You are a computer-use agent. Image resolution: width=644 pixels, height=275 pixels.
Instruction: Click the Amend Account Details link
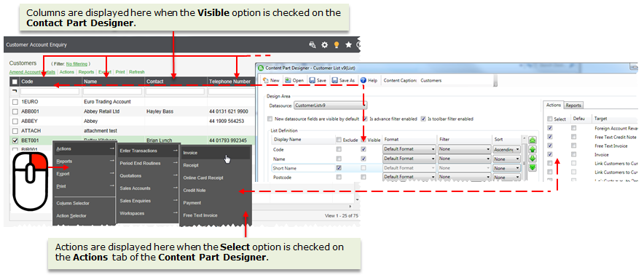pos(32,72)
